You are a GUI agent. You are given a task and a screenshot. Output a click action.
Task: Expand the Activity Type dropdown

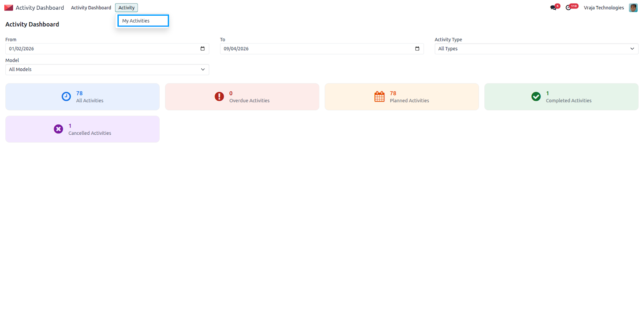pos(536,49)
